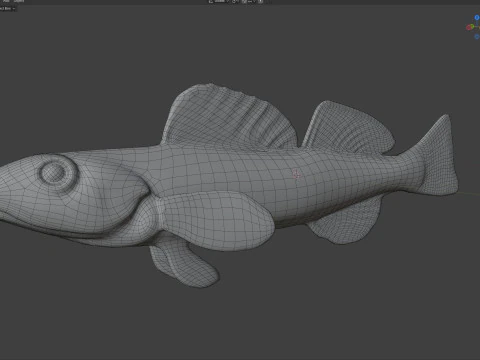Click the lower blue negative Z gizmo circle
This screenshot has height=360, width=480.
(477, 36)
